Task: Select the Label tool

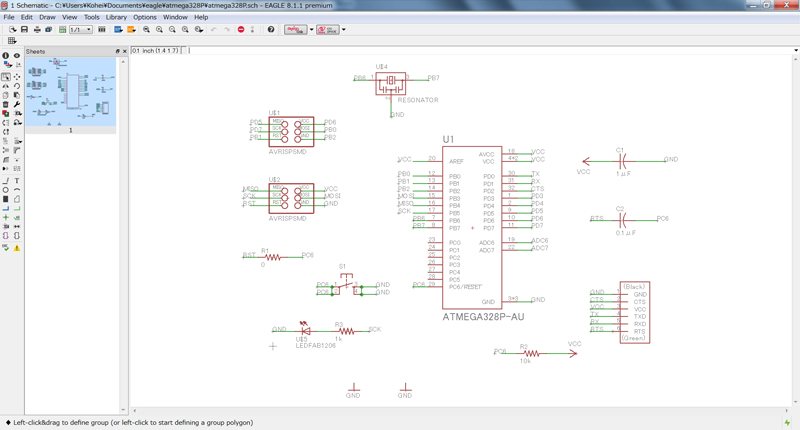Action: click(17, 217)
